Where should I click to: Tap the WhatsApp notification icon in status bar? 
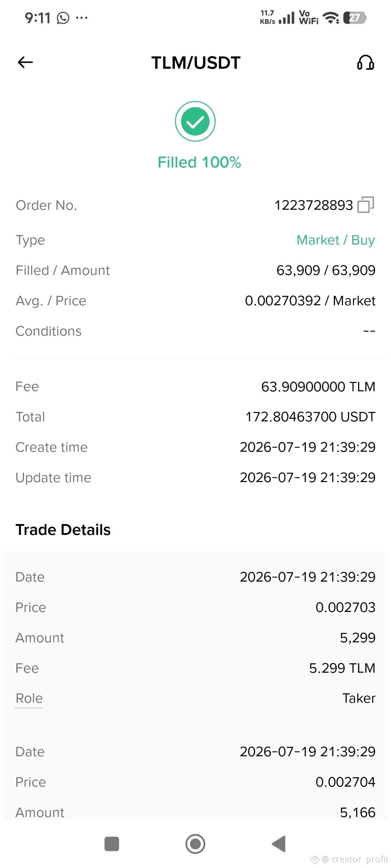click(63, 18)
